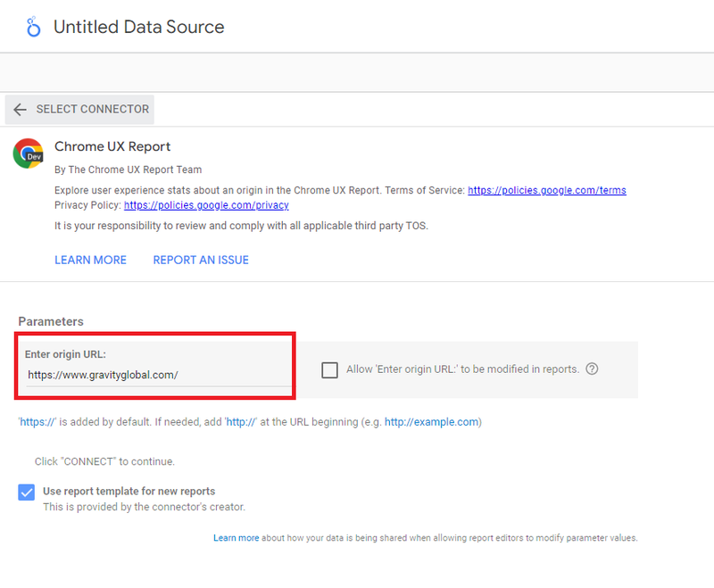
Task: Click REPORT AN ISSUE
Action: point(201,260)
